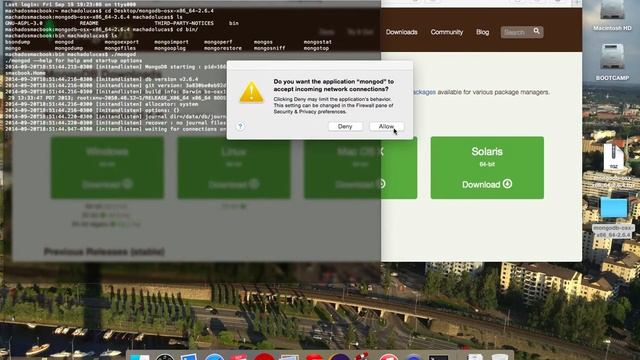640x360 pixels.
Task: Open the Community menu on the MongoDB site
Action: [447, 32]
